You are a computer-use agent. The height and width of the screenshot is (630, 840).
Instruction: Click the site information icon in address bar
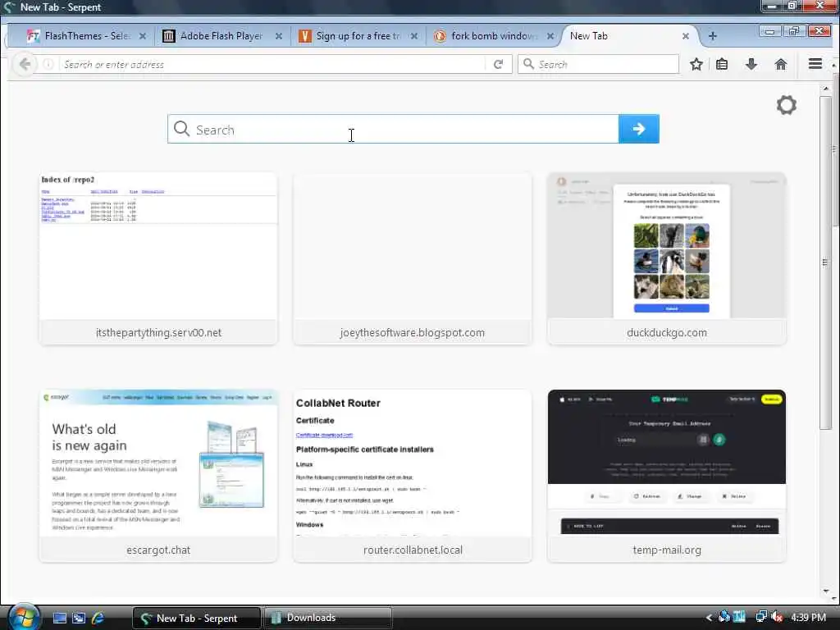coord(48,64)
